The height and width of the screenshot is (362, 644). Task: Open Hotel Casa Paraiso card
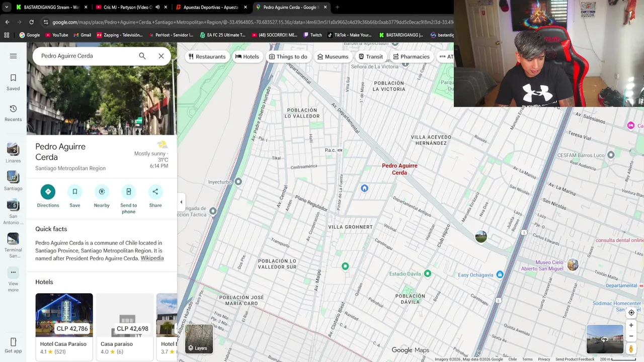pyautogui.click(x=64, y=326)
